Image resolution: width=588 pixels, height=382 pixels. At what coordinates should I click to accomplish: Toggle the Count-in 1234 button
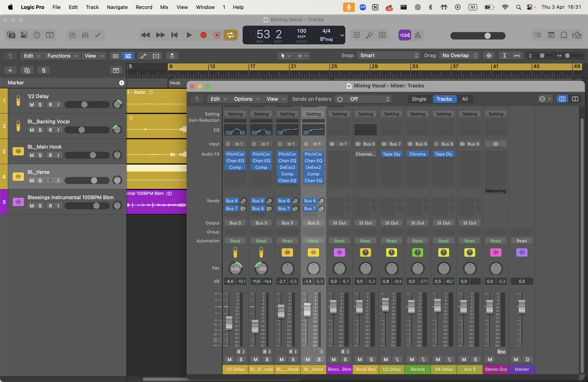click(405, 35)
